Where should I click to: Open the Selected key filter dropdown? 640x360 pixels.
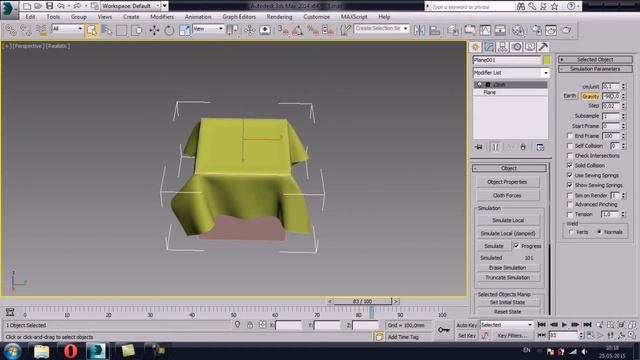[507, 325]
